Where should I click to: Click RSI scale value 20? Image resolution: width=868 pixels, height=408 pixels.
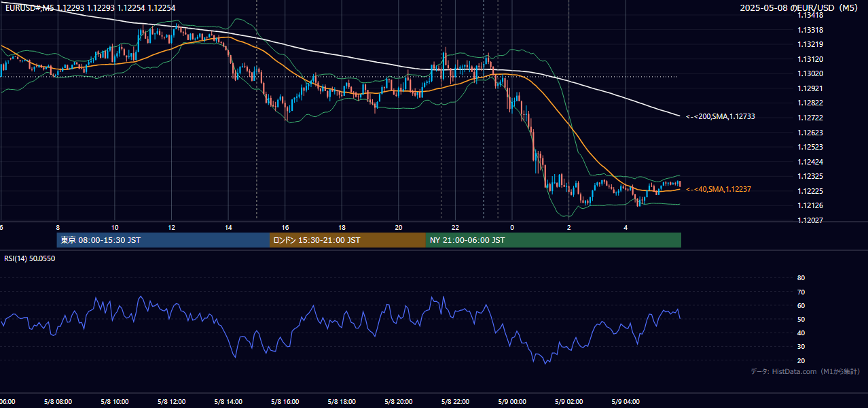(x=801, y=361)
